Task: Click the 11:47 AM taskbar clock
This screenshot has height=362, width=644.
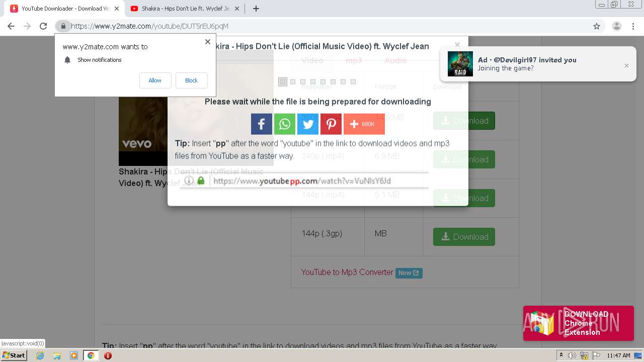Action: (618, 355)
